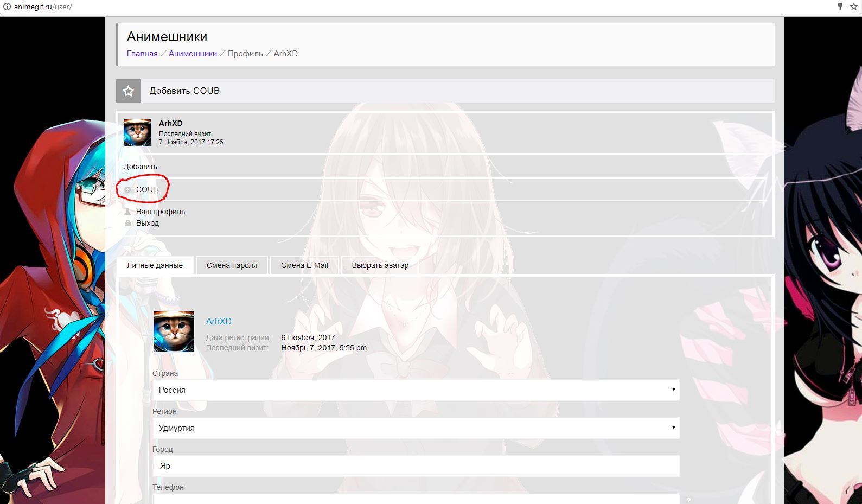862x504 pixels.
Task: Click the large cat avatar in profile
Action: click(x=174, y=332)
